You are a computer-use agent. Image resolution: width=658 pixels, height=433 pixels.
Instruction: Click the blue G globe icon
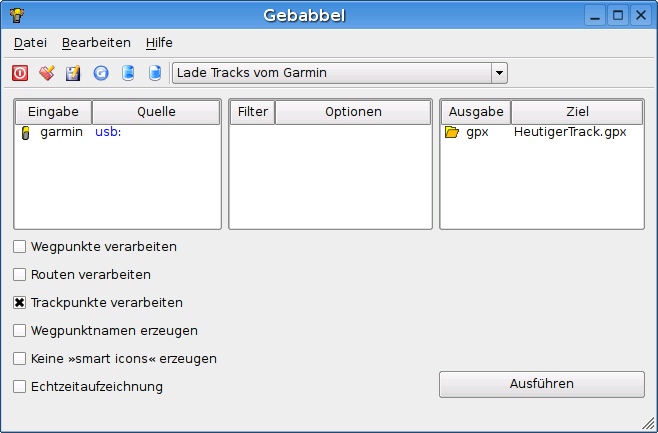click(100, 73)
